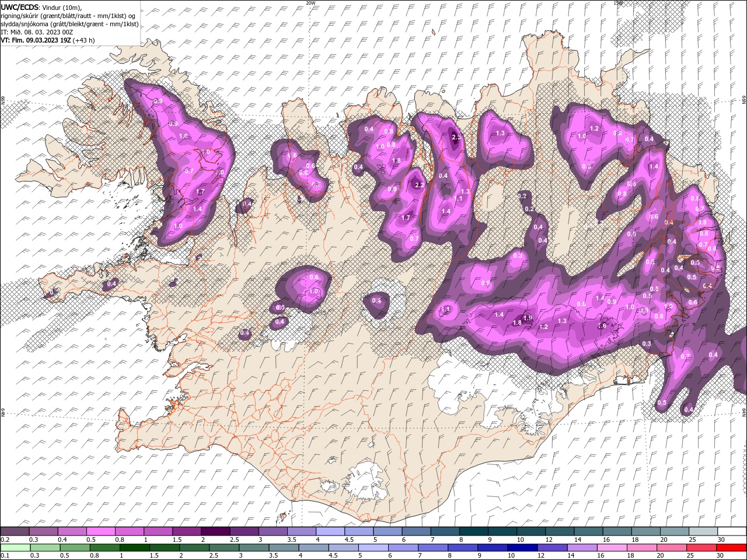Screen dimensions: 747x560
Task: Select the white snow swatch labeled 30
Action: click(x=731, y=531)
